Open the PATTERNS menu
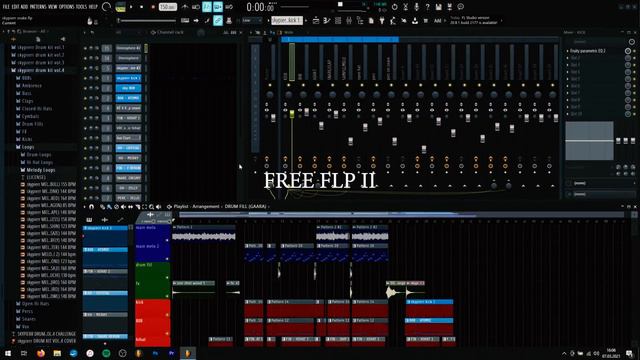Image resolution: width=640 pixels, height=360 pixels. [38, 7]
